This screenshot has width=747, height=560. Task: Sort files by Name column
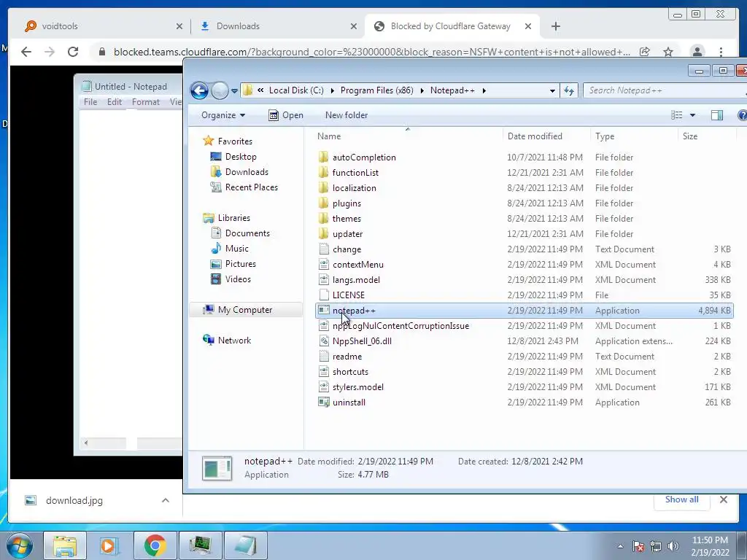click(x=329, y=136)
